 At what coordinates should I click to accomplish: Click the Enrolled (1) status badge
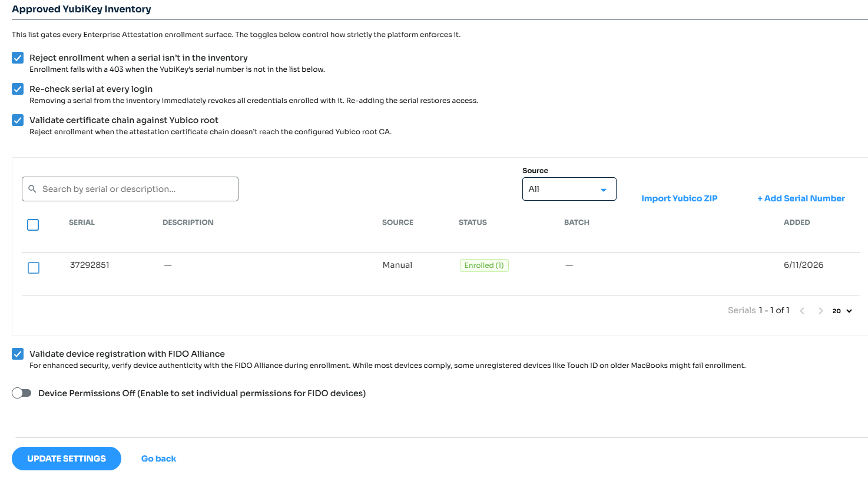point(484,265)
